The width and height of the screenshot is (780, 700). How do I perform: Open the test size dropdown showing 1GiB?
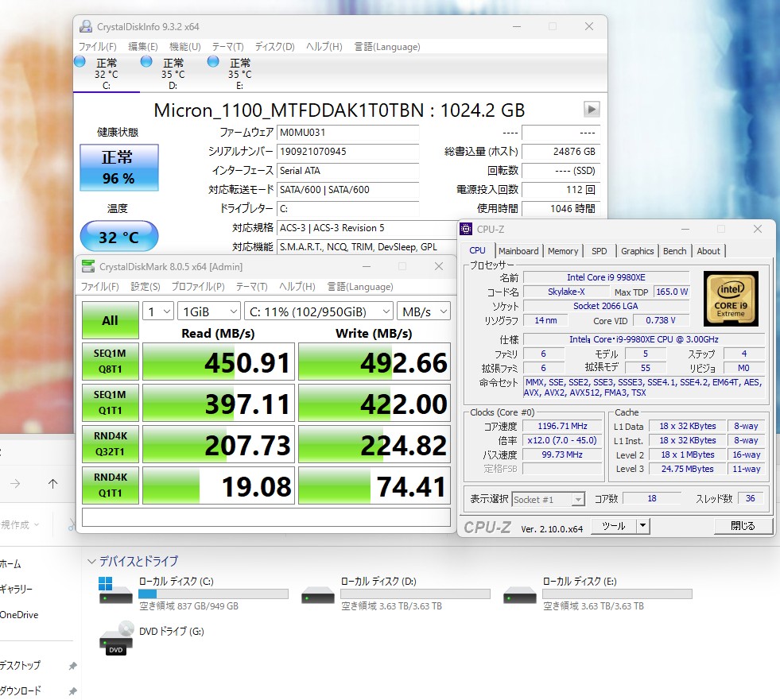click(x=209, y=311)
